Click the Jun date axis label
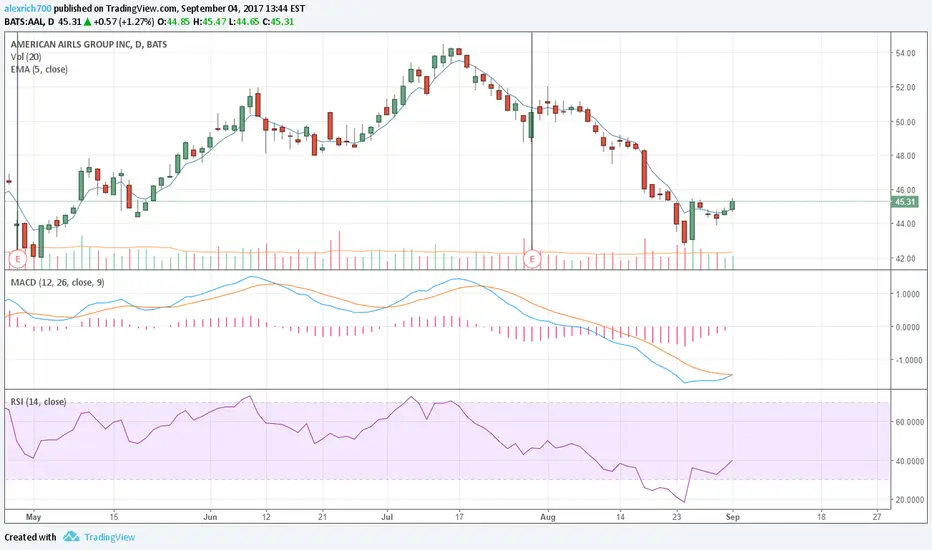Screen dimensions: 932x550 pyautogui.click(x=210, y=517)
